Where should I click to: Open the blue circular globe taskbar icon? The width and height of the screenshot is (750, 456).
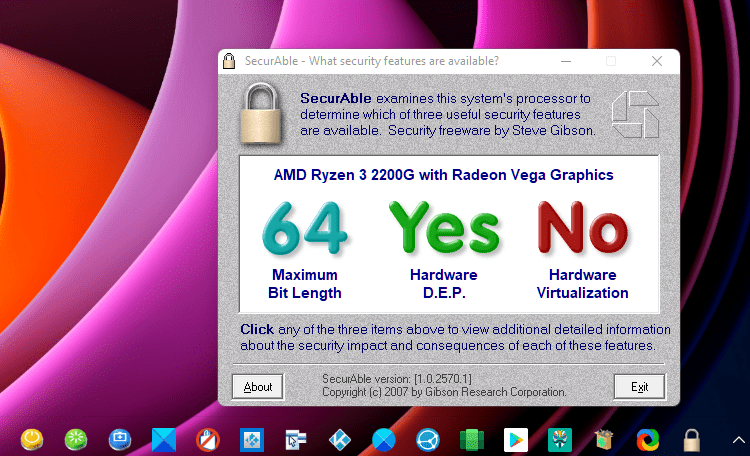pyautogui.click(x=428, y=440)
